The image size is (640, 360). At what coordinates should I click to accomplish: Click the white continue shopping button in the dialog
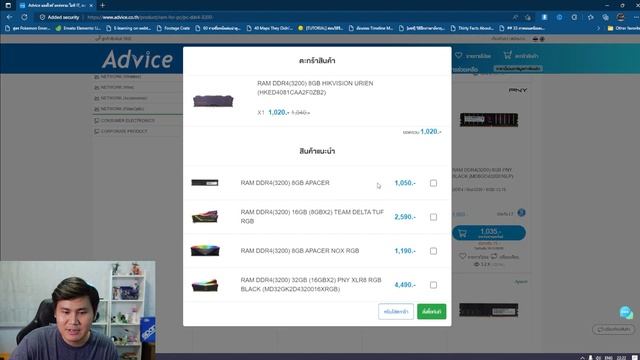point(396,311)
